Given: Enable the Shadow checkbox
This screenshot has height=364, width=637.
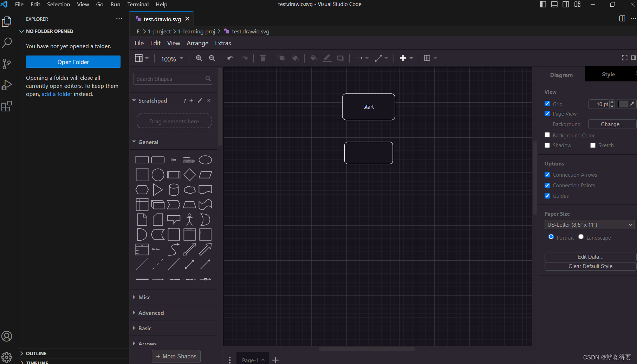Looking at the screenshot, I should pos(547,145).
